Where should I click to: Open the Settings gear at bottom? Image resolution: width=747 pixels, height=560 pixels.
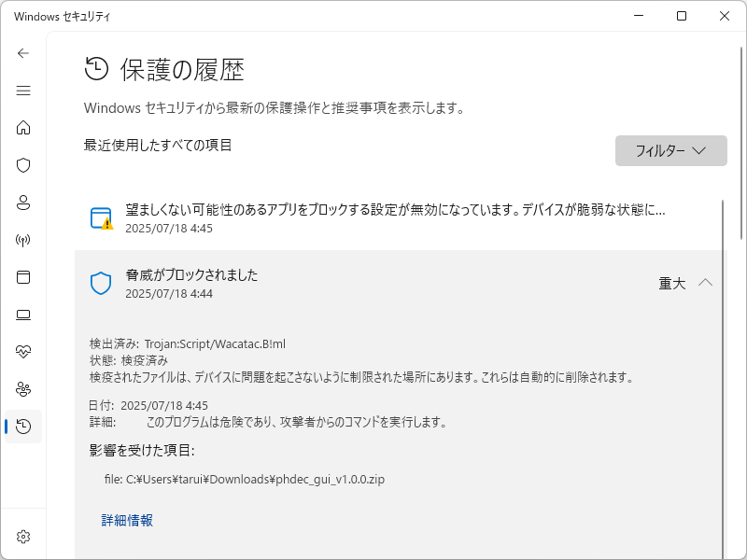(x=23, y=537)
